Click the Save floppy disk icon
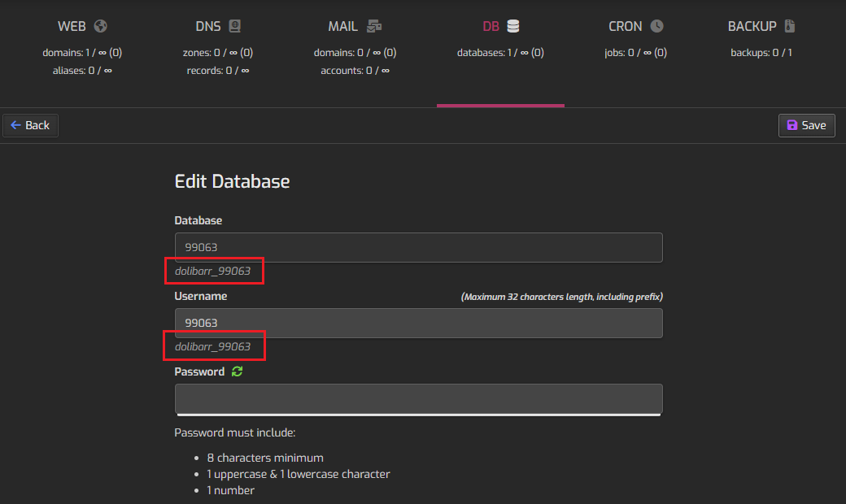 point(792,125)
